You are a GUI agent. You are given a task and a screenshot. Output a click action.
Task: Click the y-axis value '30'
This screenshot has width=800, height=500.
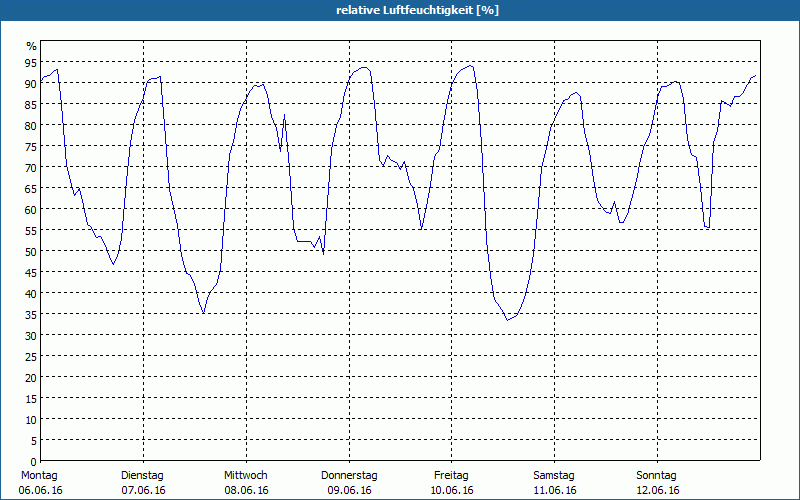click(x=31, y=335)
